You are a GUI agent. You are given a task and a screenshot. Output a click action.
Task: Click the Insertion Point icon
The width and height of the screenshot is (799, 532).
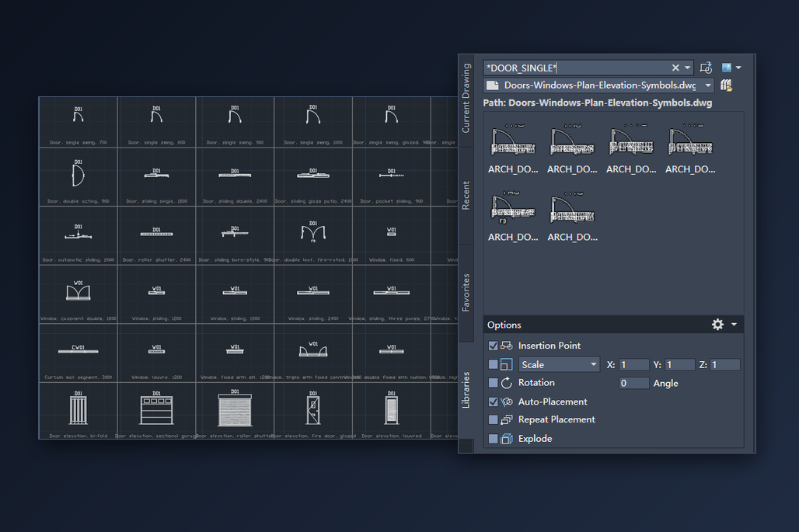point(506,346)
